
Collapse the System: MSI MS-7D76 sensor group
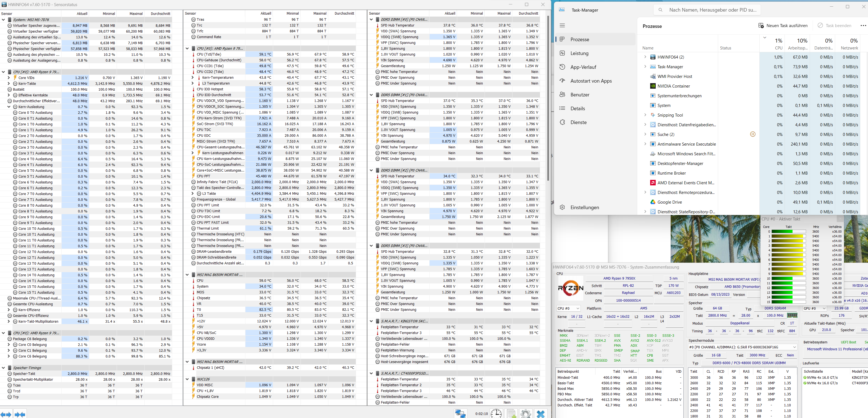pos(3,20)
